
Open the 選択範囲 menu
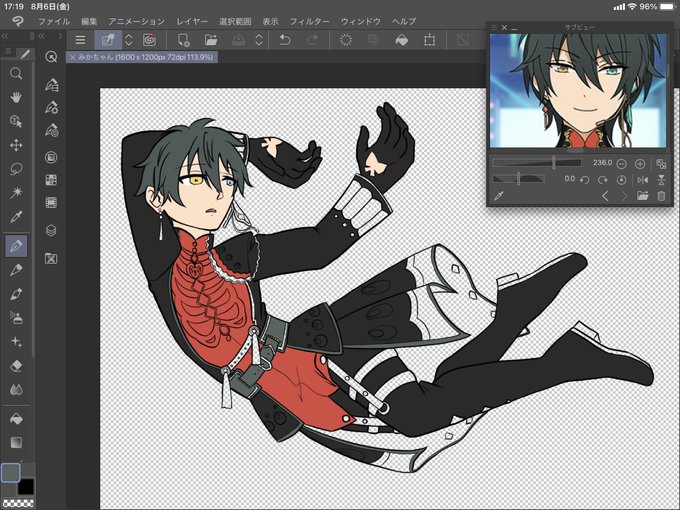click(235, 21)
